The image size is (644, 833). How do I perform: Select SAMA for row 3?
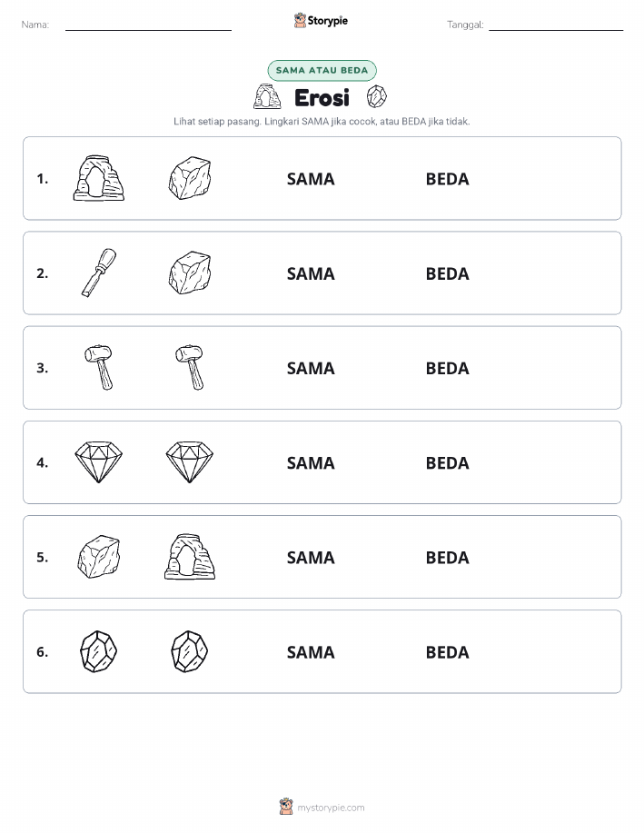(311, 368)
